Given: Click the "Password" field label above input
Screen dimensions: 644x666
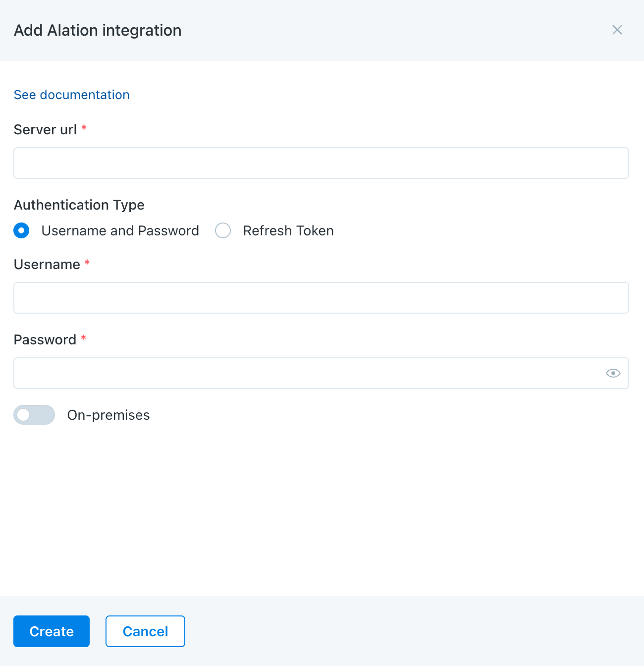Looking at the screenshot, I should click(x=45, y=340).
